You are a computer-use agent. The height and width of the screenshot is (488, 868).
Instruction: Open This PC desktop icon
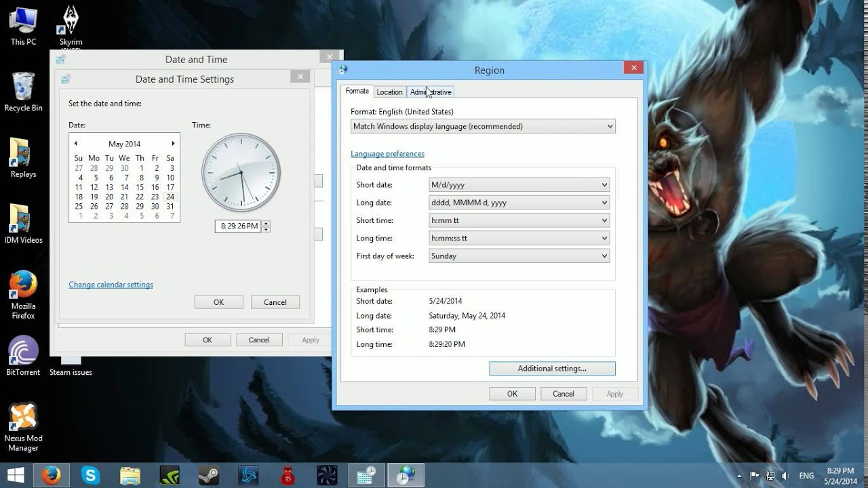23,26
